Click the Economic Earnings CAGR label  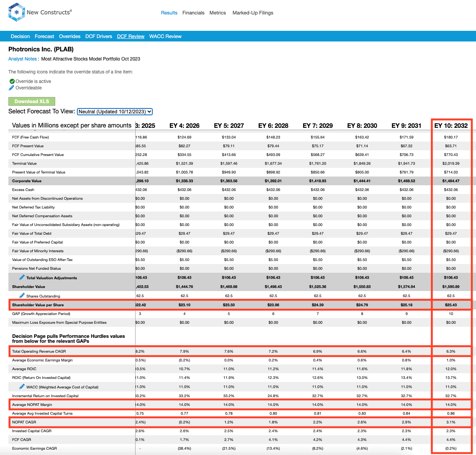(34, 449)
